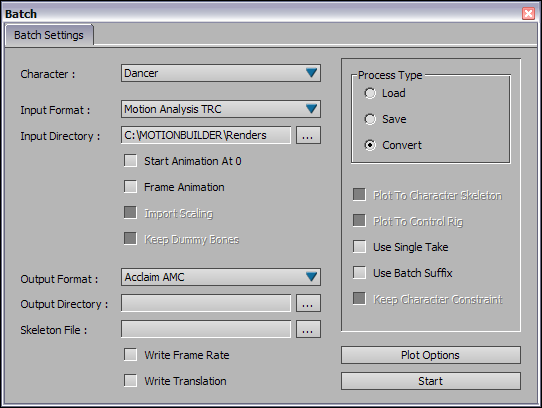Close the Batch window
Screen dimensions: 542x408
click(x=528, y=13)
